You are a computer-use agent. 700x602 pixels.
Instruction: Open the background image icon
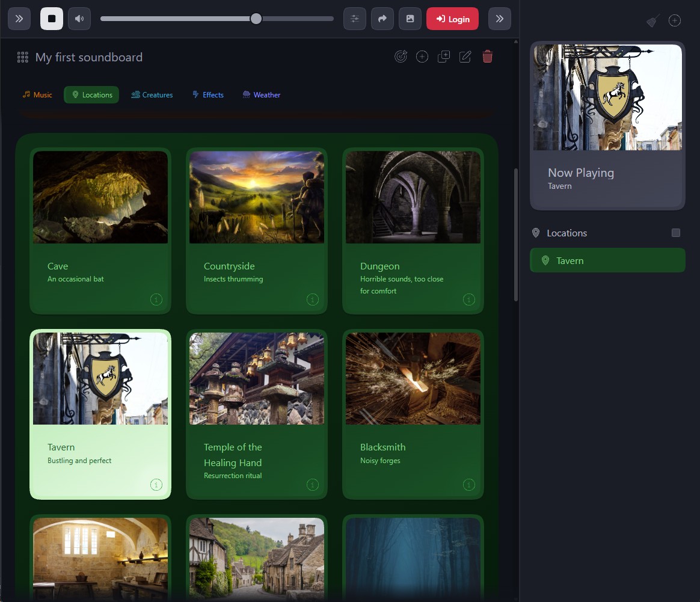pos(410,19)
